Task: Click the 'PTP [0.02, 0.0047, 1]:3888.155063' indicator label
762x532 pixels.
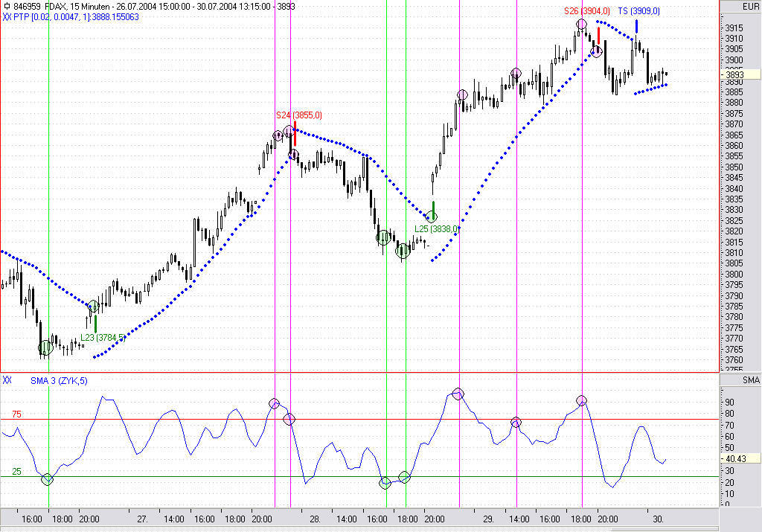Action: click(77, 17)
